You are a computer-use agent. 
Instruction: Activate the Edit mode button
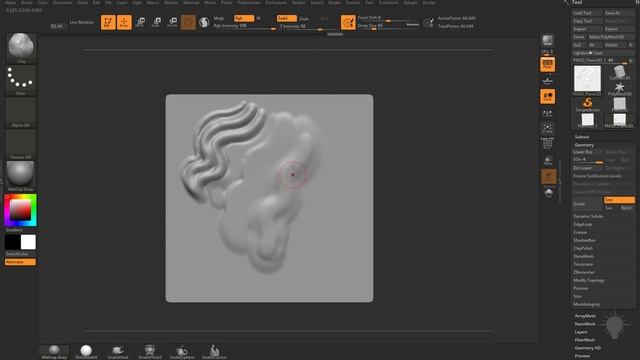(x=108, y=22)
